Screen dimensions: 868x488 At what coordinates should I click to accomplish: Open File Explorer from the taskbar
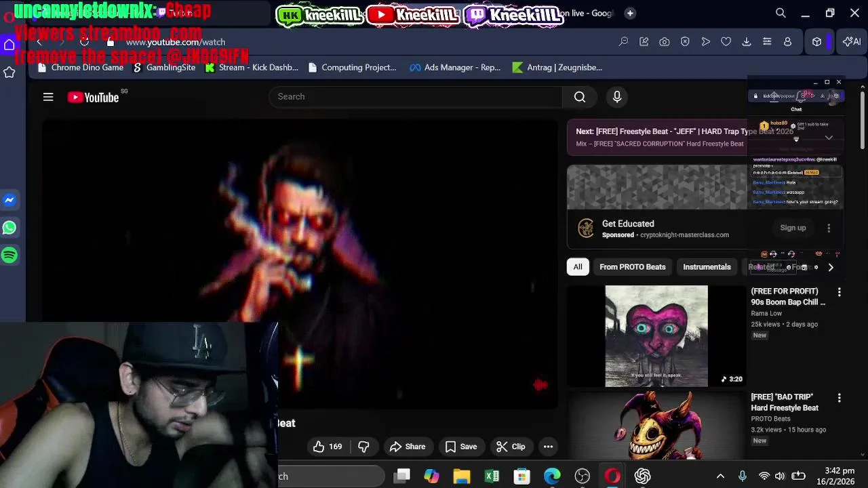462,476
